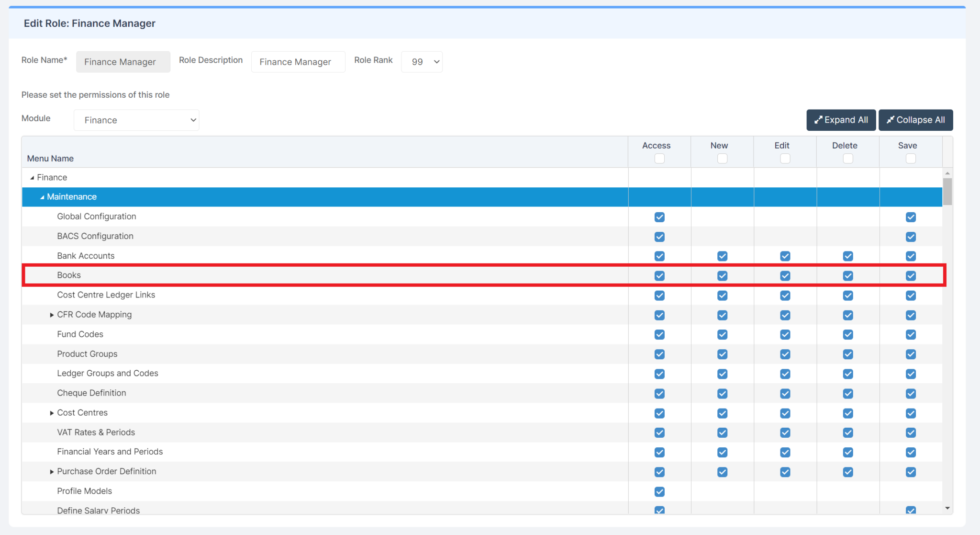
Task: Click the Collapse All arrows icon
Action: 892,120
